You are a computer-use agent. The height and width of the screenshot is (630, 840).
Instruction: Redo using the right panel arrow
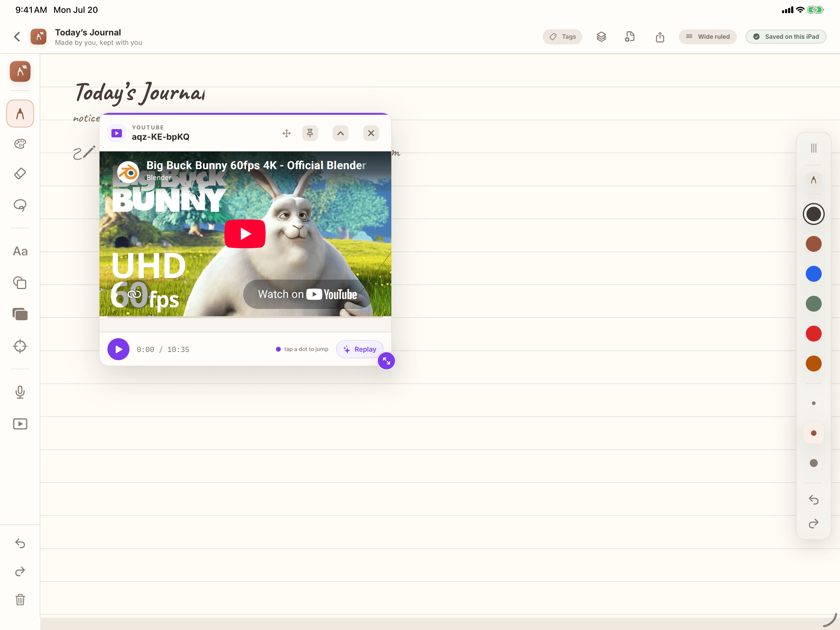coord(813,524)
